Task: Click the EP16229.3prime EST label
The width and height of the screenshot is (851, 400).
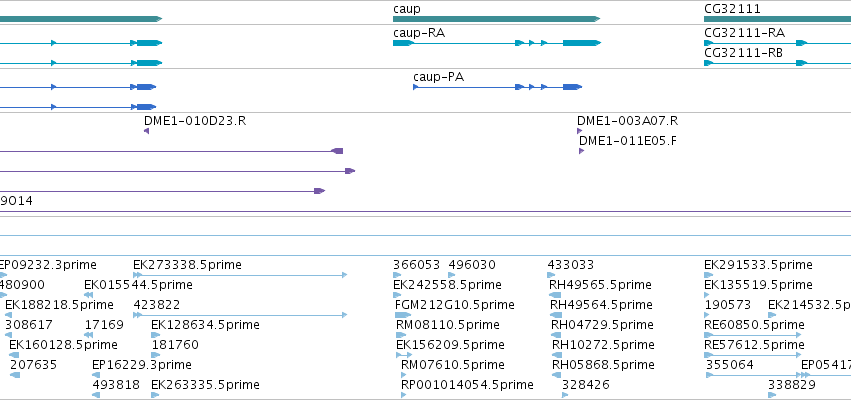Action: pos(142,365)
